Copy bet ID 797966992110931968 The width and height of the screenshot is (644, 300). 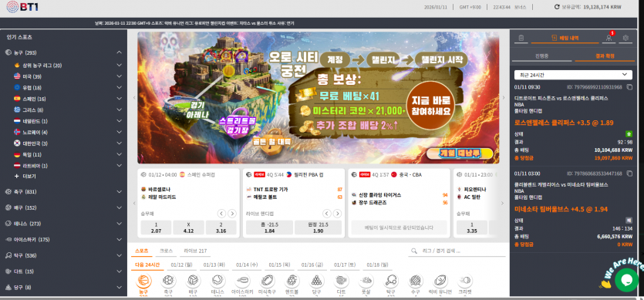(629, 87)
